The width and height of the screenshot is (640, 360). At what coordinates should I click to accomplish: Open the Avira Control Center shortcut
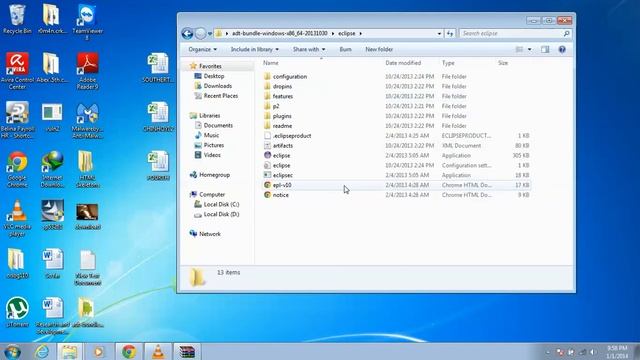tap(17, 70)
